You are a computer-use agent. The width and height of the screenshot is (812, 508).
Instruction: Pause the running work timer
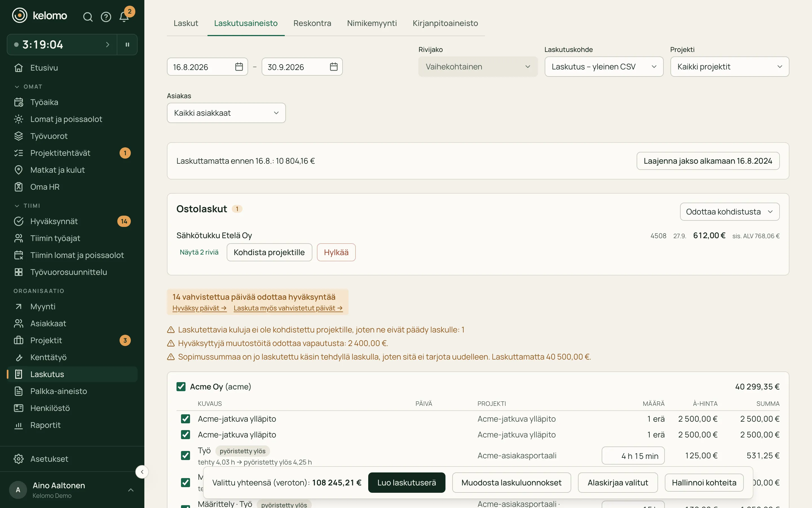click(127, 44)
